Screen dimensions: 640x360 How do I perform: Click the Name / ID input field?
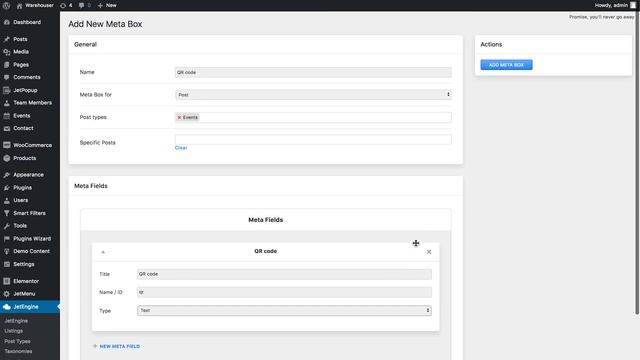[x=284, y=292]
